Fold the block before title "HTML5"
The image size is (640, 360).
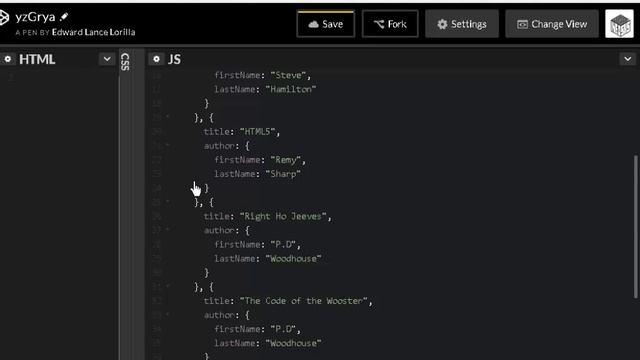tap(167, 117)
